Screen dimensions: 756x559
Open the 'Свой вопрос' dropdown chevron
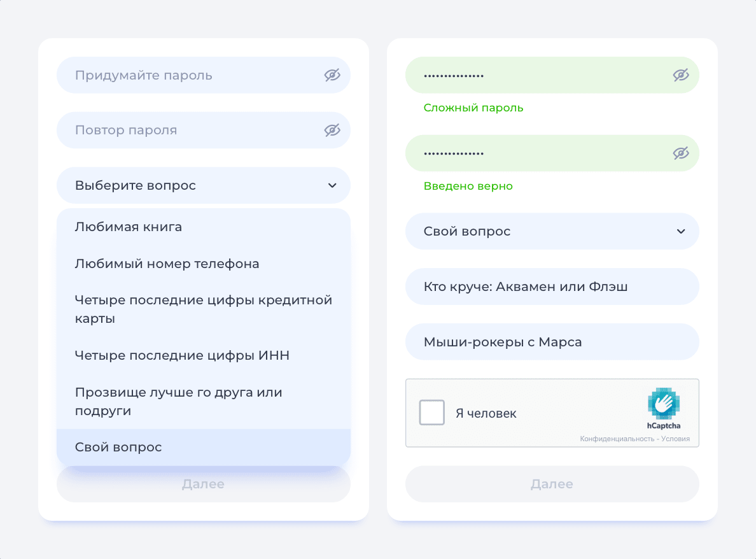point(681,231)
